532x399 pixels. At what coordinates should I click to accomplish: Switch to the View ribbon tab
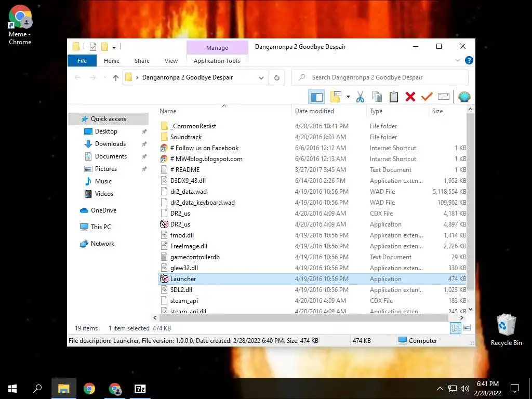coord(171,61)
